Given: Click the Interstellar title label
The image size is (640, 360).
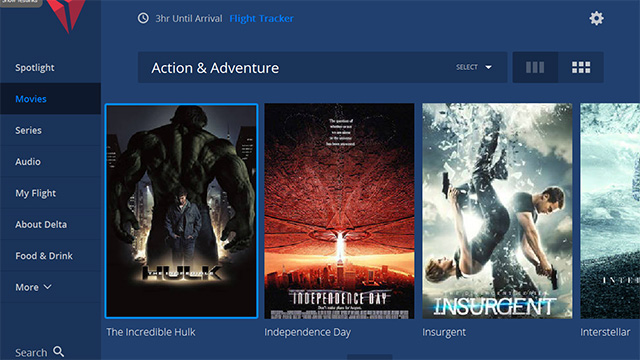Looking at the screenshot, I should point(605,332).
